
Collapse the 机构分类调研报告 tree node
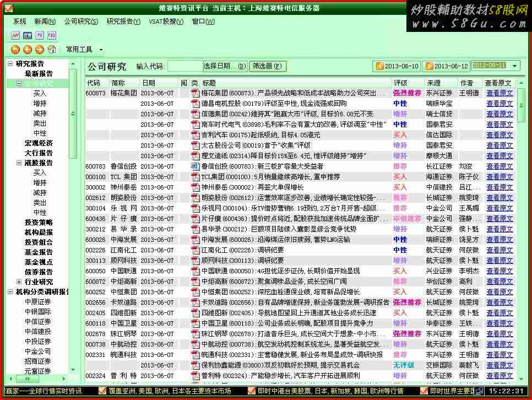pyautogui.click(x=10, y=291)
